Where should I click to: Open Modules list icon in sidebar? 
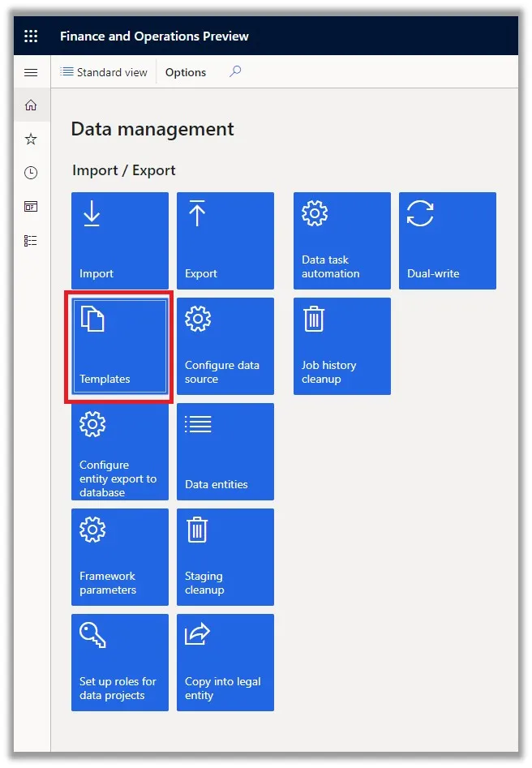(31, 241)
